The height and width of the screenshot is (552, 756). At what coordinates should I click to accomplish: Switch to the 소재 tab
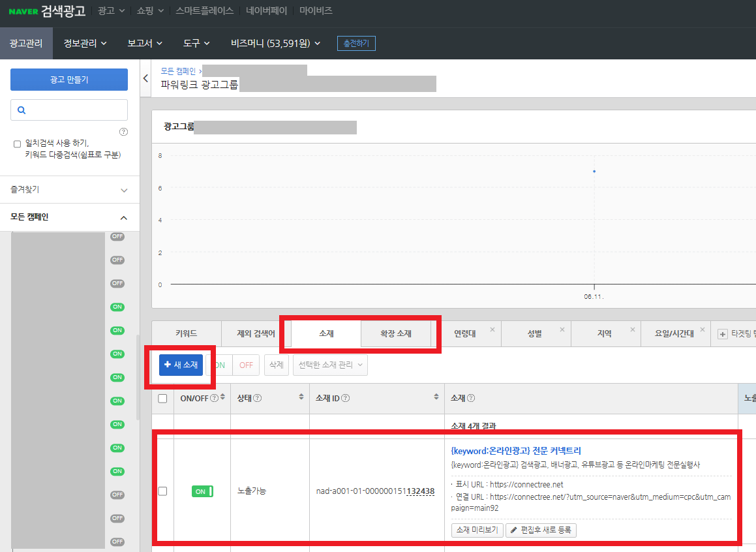326,333
